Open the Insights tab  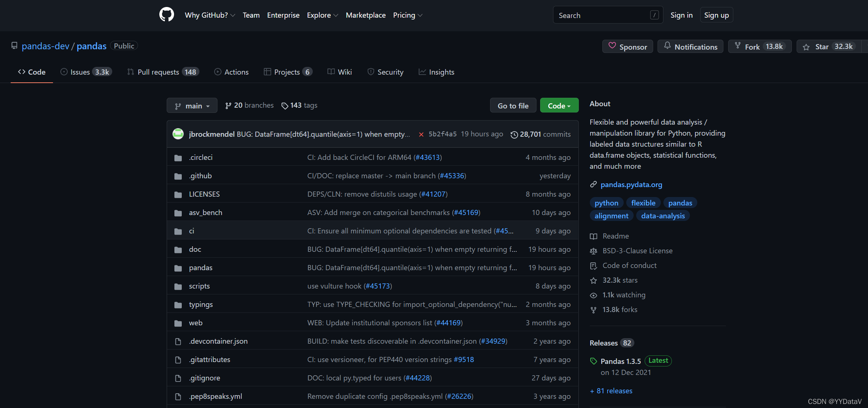tap(436, 72)
